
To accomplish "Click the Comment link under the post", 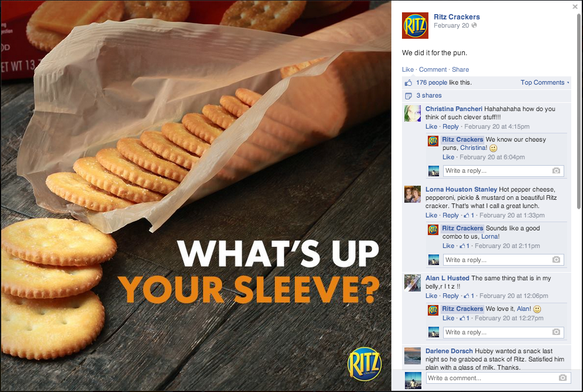I will (x=433, y=69).
